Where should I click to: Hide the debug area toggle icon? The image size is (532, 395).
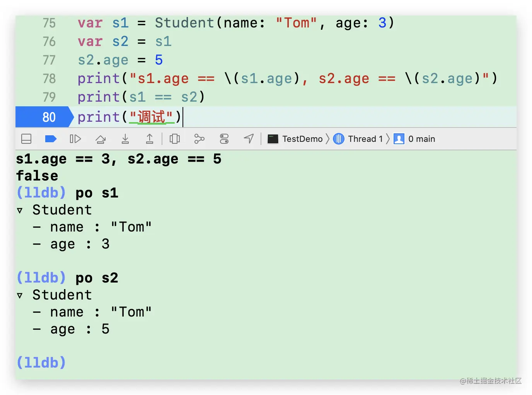pyautogui.click(x=26, y=139)
